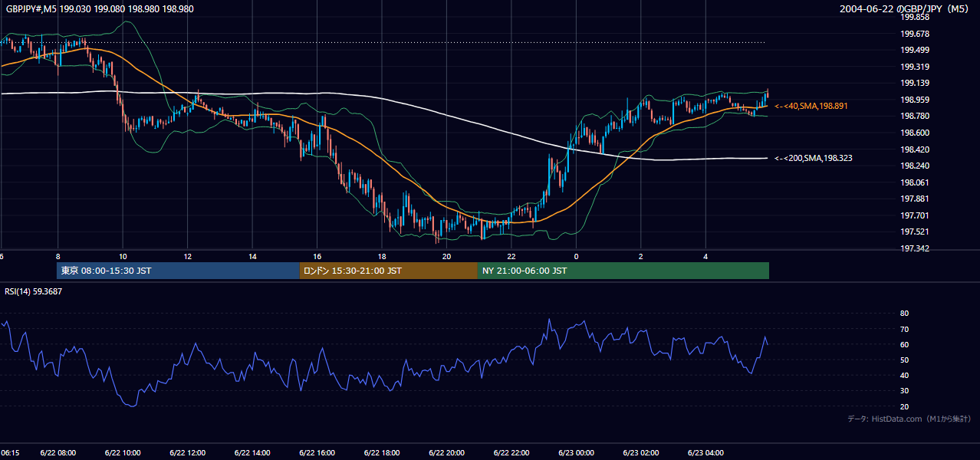Click hour label 10 under the price chart

(123, 256)
